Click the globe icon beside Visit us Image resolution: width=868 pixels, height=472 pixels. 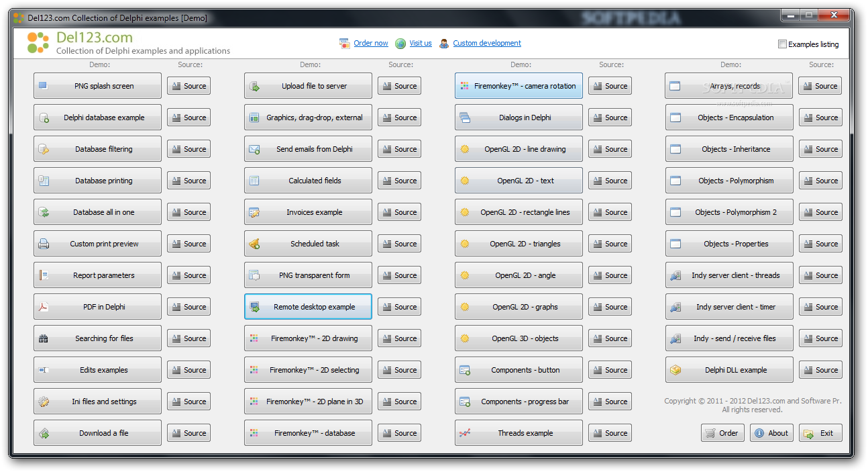click(400, 44)
